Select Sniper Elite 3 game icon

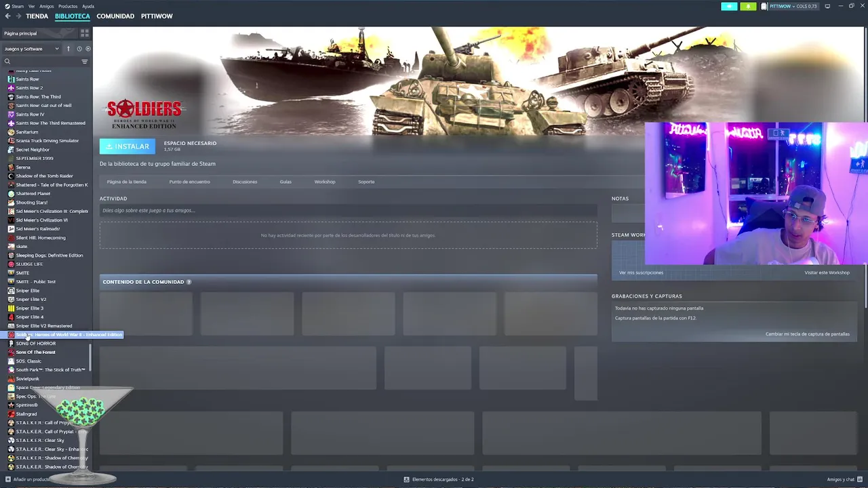11,308
